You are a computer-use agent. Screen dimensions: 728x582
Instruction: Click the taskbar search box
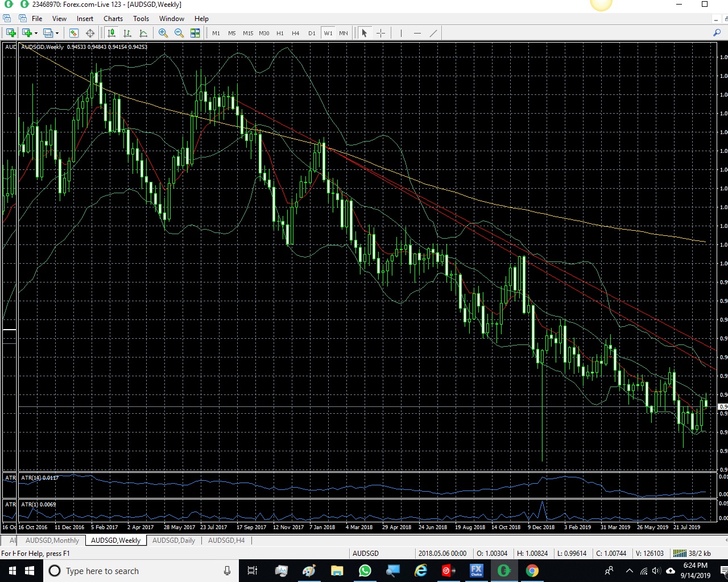coord(142,571)
